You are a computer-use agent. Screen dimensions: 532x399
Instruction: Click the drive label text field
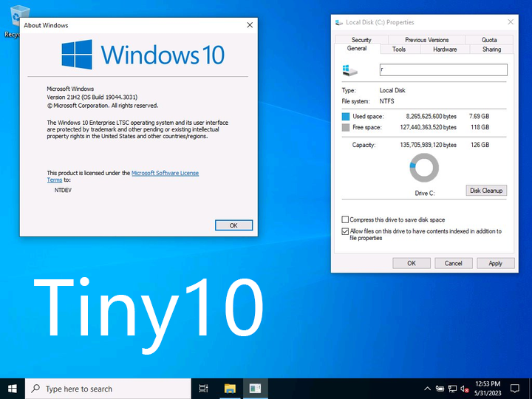click(x=443, y=70)
